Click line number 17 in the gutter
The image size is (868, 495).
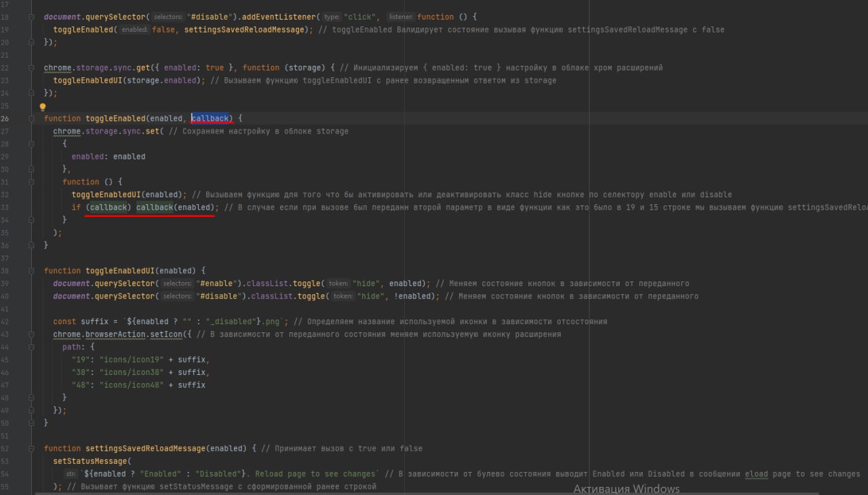(5, 4)
